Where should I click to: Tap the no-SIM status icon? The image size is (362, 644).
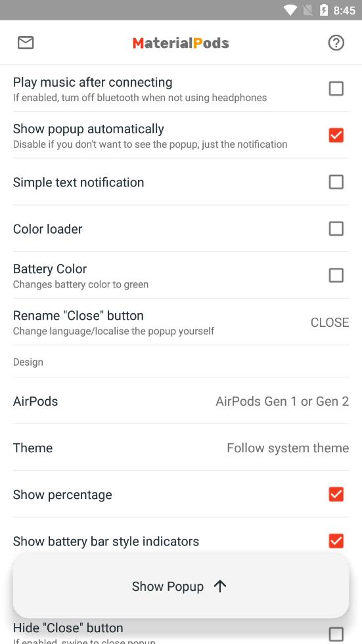(307, 10)
